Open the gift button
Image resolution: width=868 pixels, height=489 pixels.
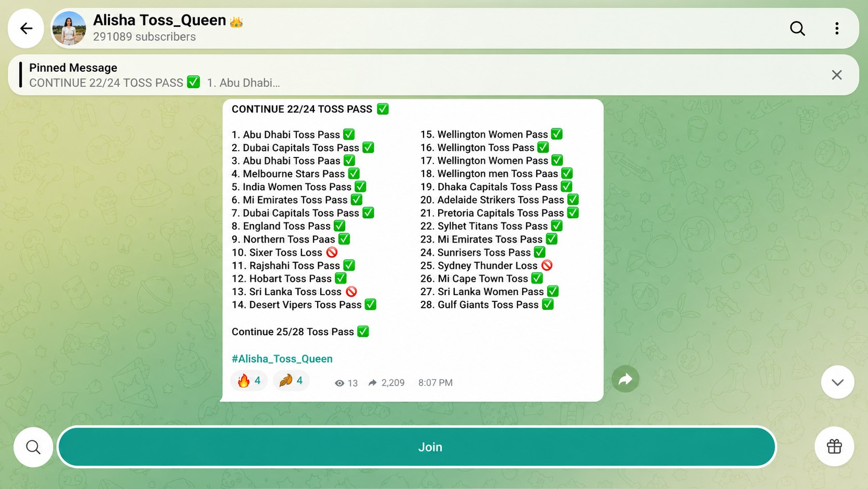point(834,447)
